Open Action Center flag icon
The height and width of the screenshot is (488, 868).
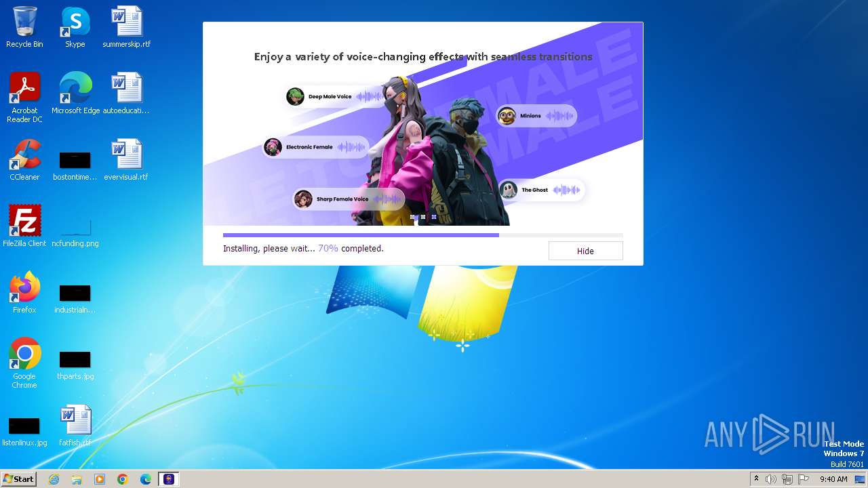tap(804, 479)
